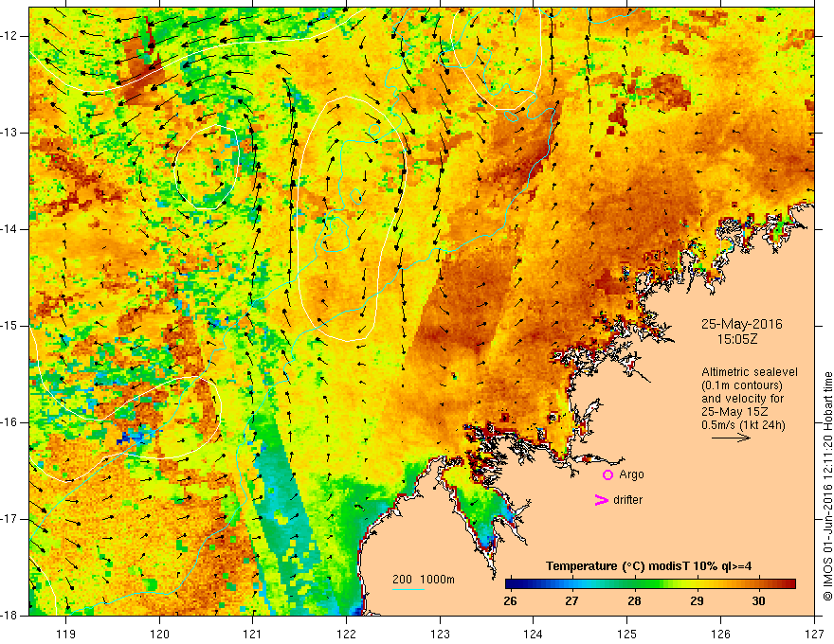Click the magenta drifter arrowhead legend symbol
The width and height of the screenshot is (834, 644).
point(602,500)
